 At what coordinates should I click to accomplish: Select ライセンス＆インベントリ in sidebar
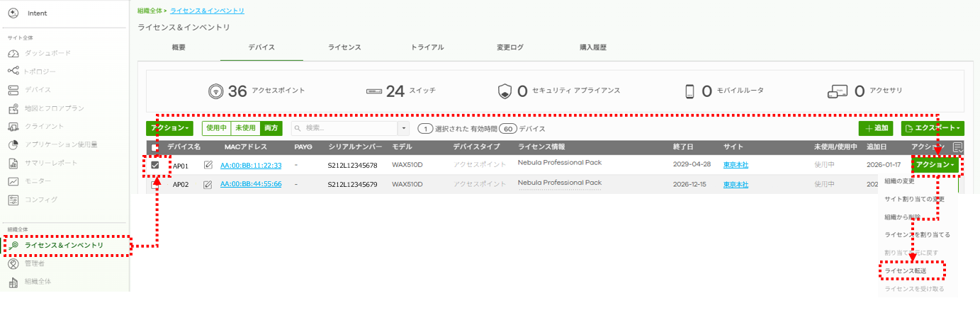(64, 245)
